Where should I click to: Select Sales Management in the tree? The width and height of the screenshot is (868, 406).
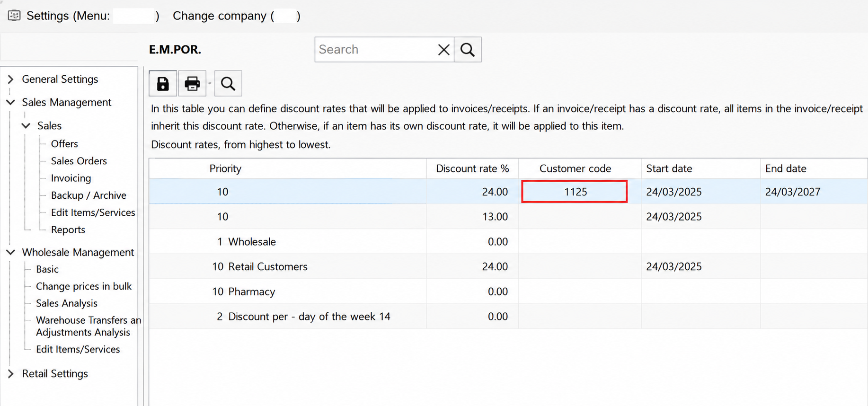(x=67, y=102)
